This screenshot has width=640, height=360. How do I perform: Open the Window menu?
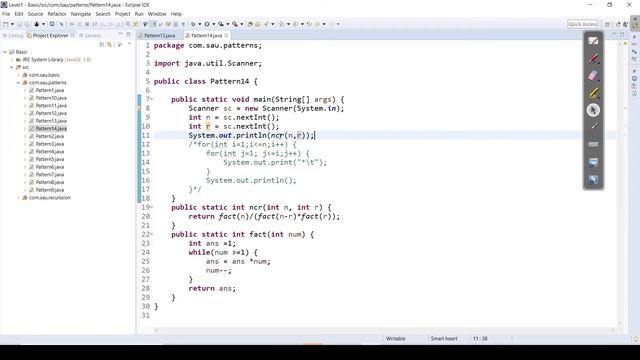click(157, 14)
